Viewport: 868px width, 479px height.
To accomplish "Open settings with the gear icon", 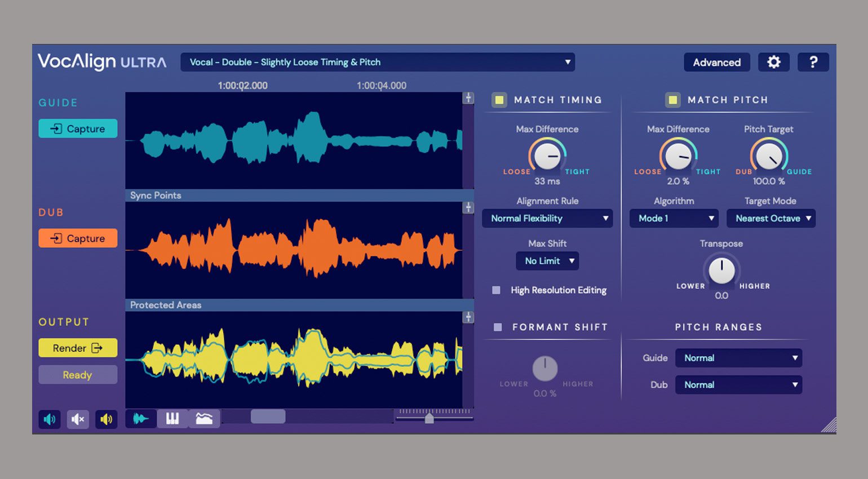I will pyautogui.click(x=773, y=62).
